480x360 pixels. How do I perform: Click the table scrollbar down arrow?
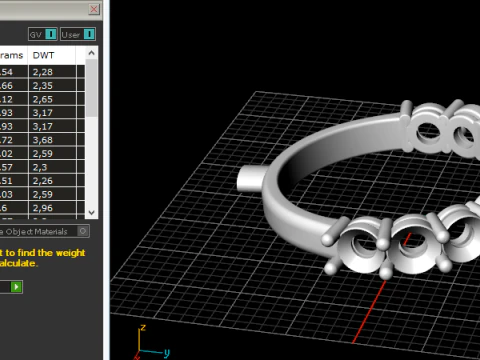pos(92,212)
